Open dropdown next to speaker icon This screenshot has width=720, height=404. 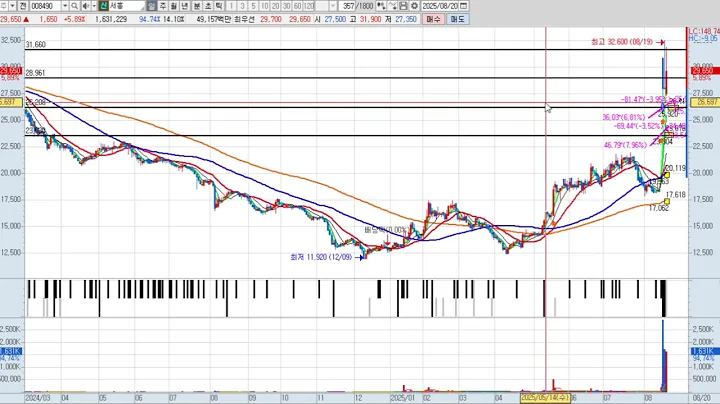(94, 6)
